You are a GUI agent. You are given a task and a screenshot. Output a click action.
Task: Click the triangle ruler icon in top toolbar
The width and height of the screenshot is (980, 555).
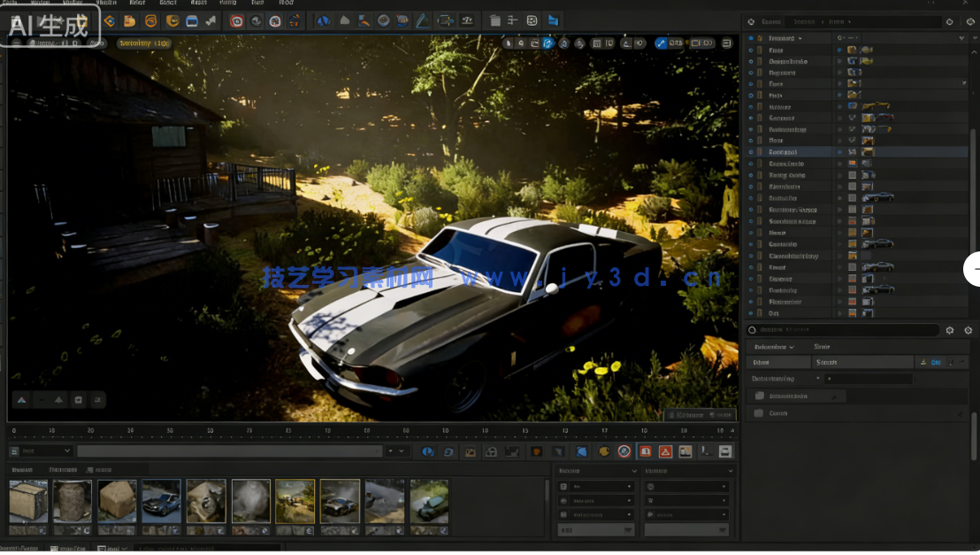[x=422, y=20]
